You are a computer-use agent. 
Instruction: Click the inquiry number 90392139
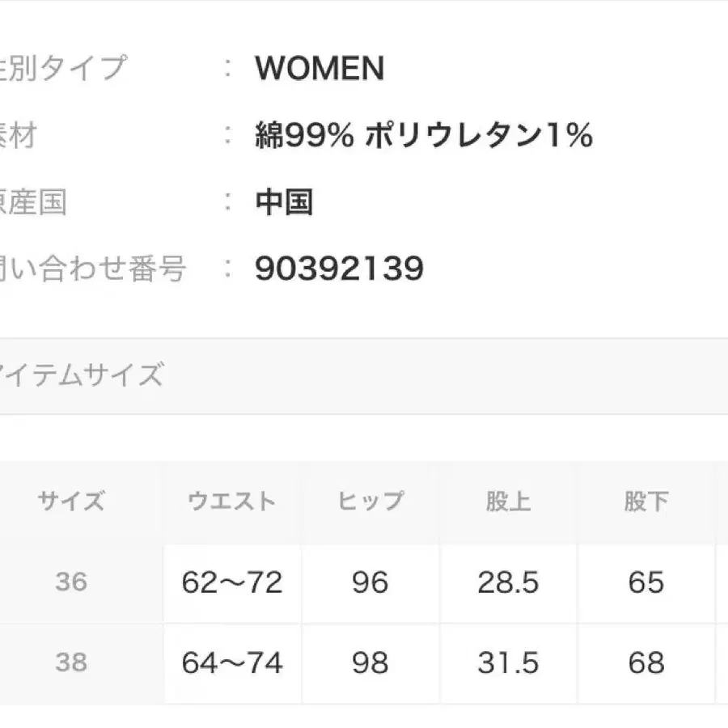(x=339, y=269)
